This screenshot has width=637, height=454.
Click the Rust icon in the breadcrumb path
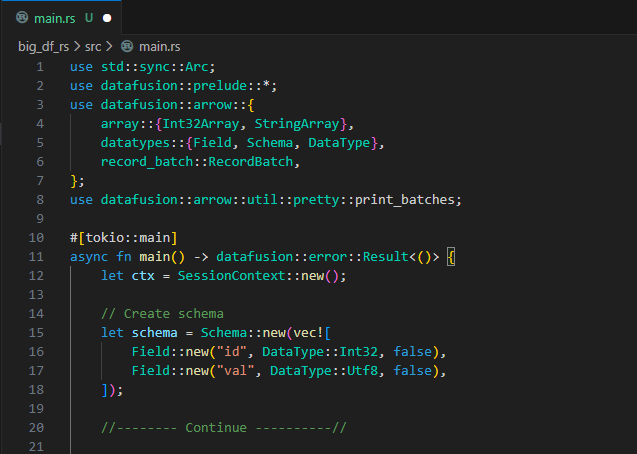(x=126, y=46)
